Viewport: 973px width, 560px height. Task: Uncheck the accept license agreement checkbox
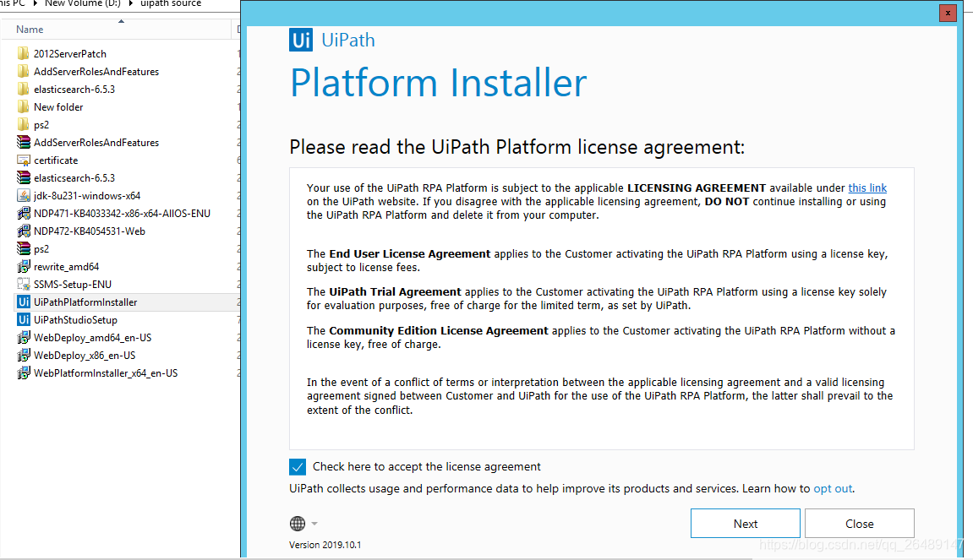pos(298,466)
